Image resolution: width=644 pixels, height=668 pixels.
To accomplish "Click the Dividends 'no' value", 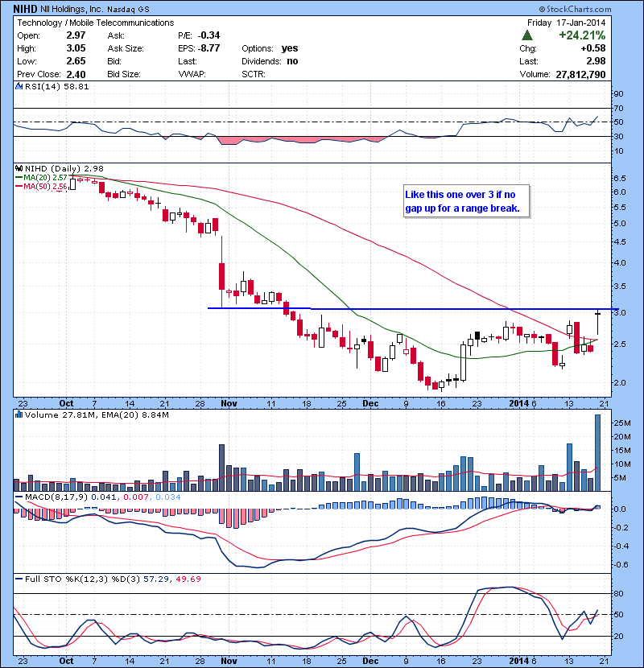I will pos(292,61).
